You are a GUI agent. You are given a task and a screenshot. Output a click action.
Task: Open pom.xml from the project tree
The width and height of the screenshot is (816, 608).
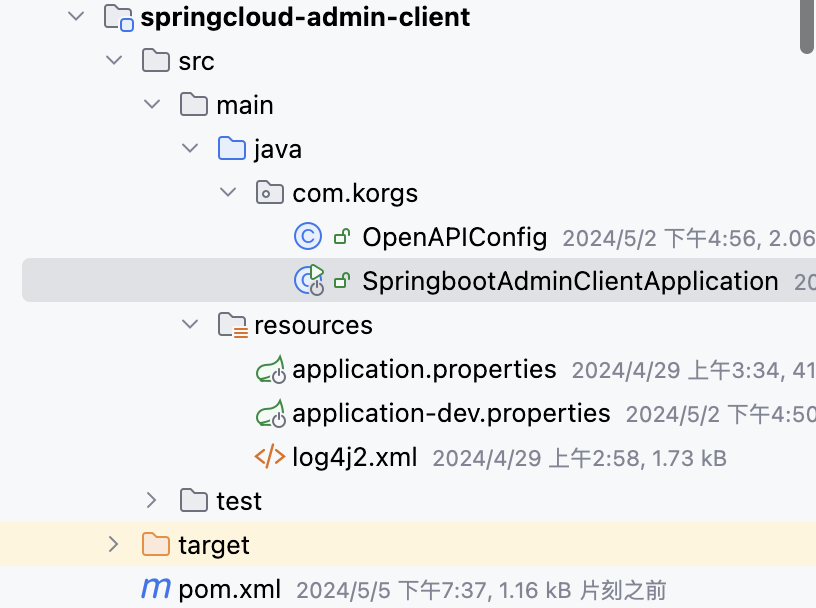click(229, 588)
